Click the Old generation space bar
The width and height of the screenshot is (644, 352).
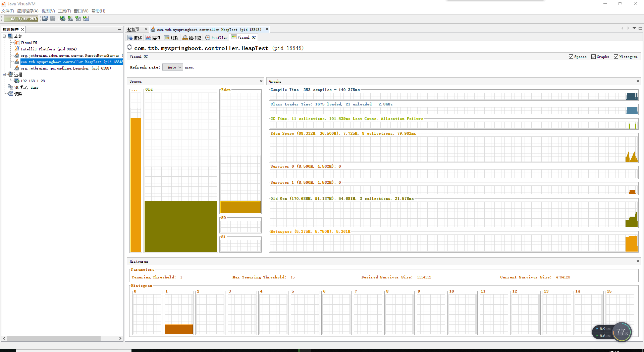(x=181, y=226)
